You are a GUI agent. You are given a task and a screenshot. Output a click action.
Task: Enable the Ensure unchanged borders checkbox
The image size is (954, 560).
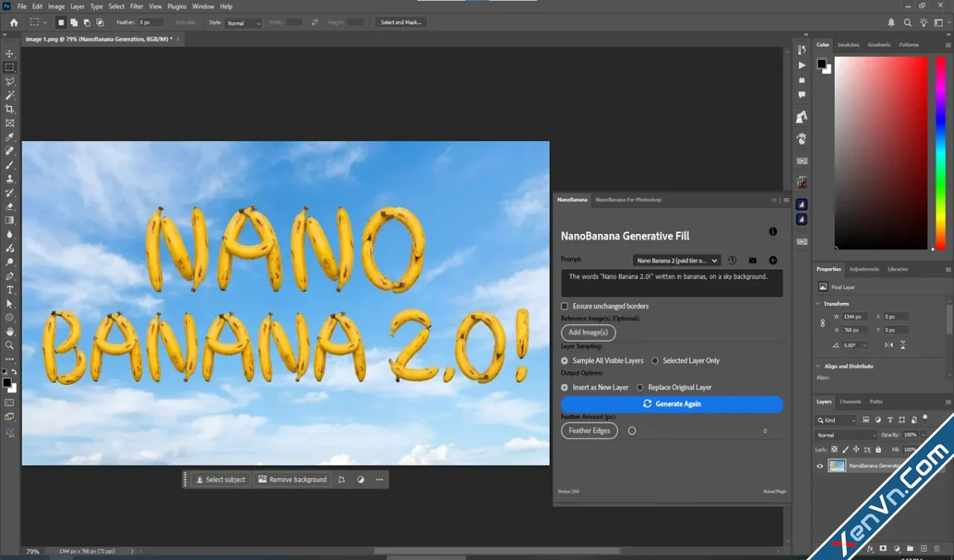tap(564, 306)
